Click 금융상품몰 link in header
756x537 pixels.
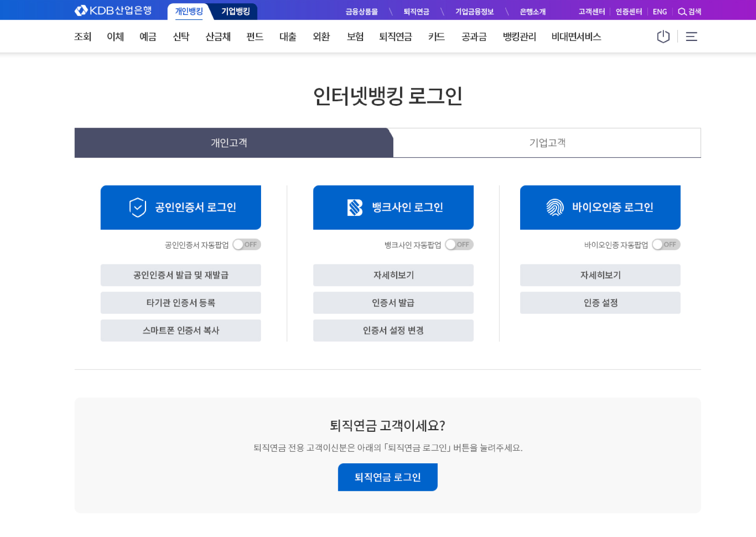pos(361,12)
